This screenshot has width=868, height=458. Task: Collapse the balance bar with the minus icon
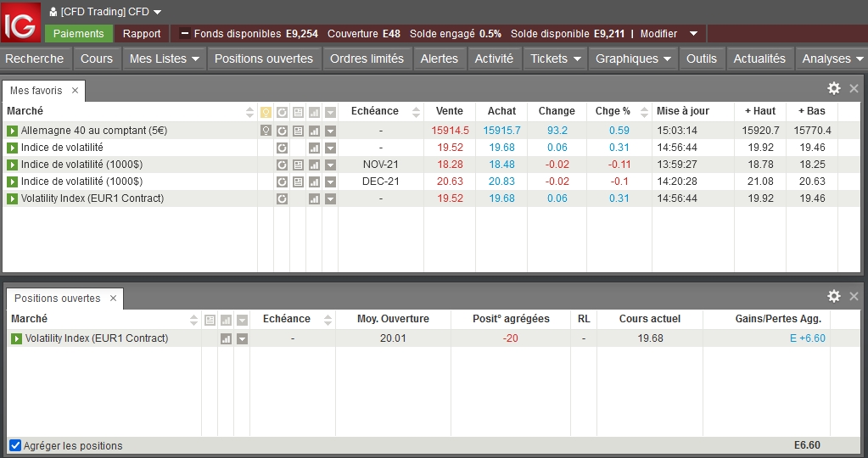point(185,33)
